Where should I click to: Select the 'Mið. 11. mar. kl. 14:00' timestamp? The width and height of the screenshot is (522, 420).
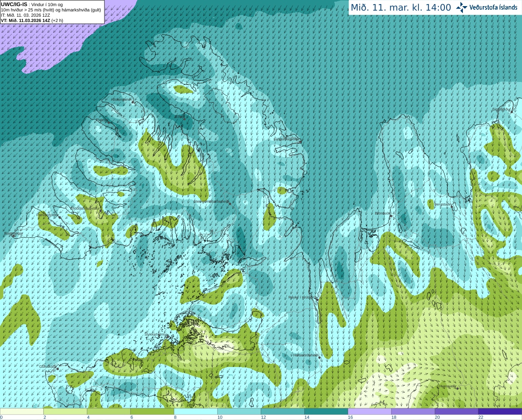401,8
